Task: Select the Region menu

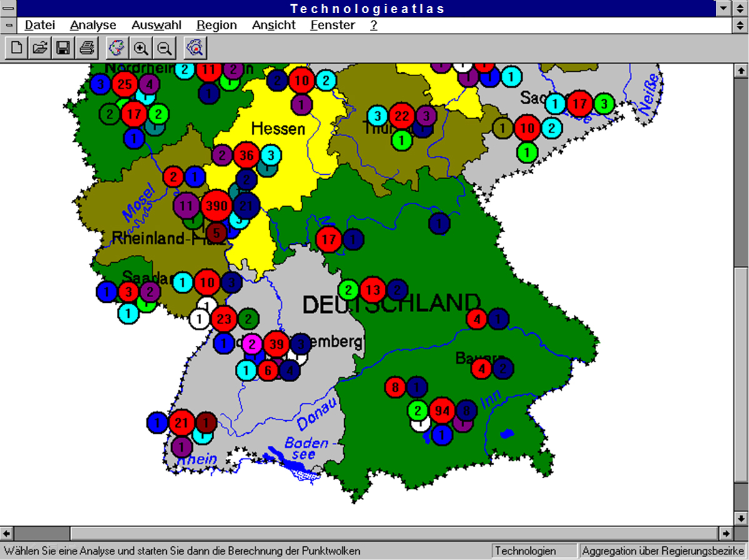Action: click(217, 26)
